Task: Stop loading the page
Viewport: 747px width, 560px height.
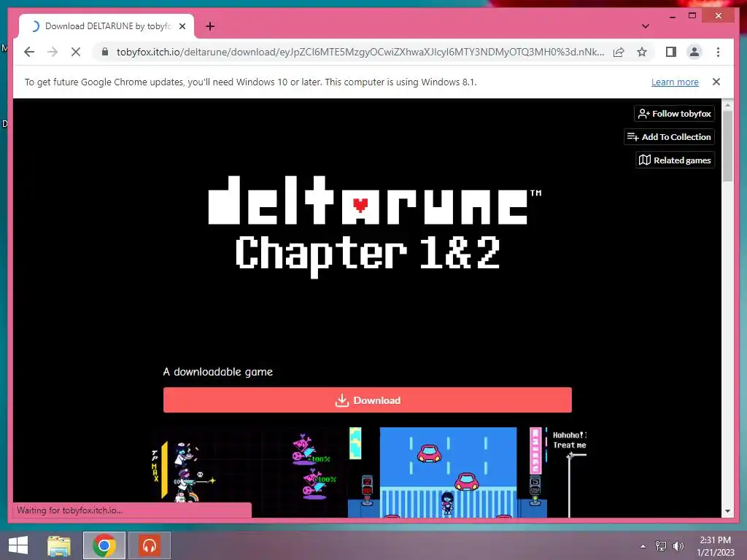Action: point(76,52)
